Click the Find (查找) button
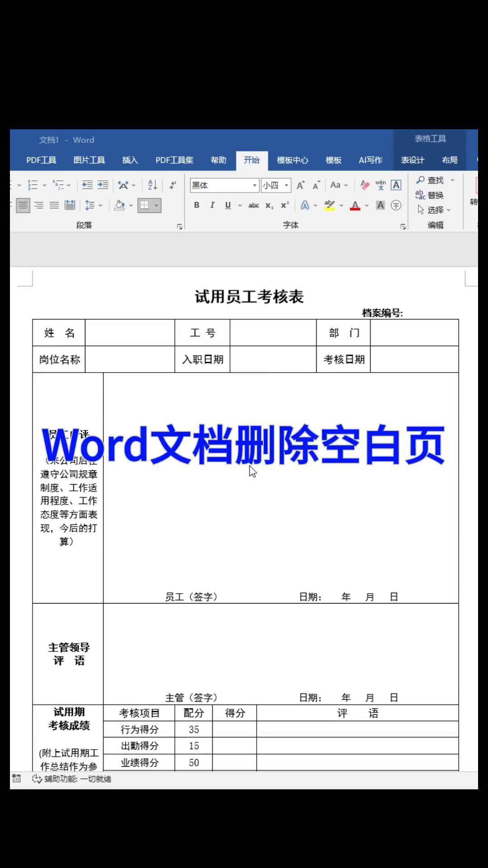This screenshot has height=868, width=488. coord(430,180)
